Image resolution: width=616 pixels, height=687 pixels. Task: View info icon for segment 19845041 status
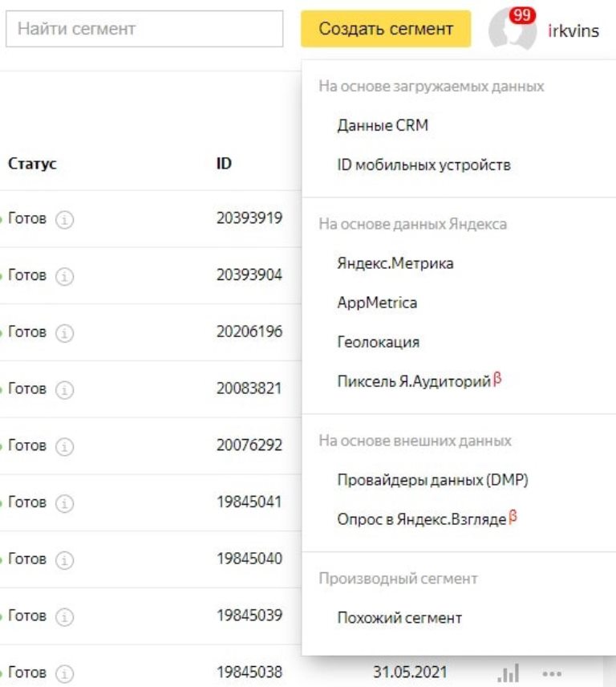63,502
